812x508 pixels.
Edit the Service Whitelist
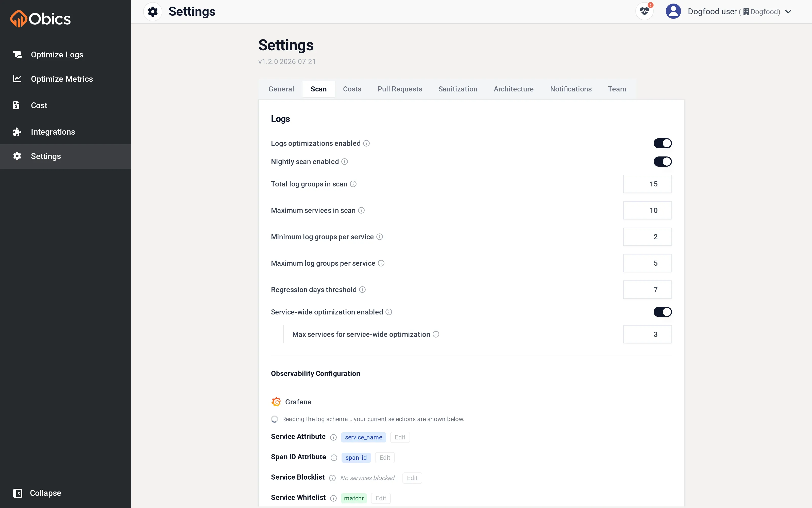(x=381, y=498)
